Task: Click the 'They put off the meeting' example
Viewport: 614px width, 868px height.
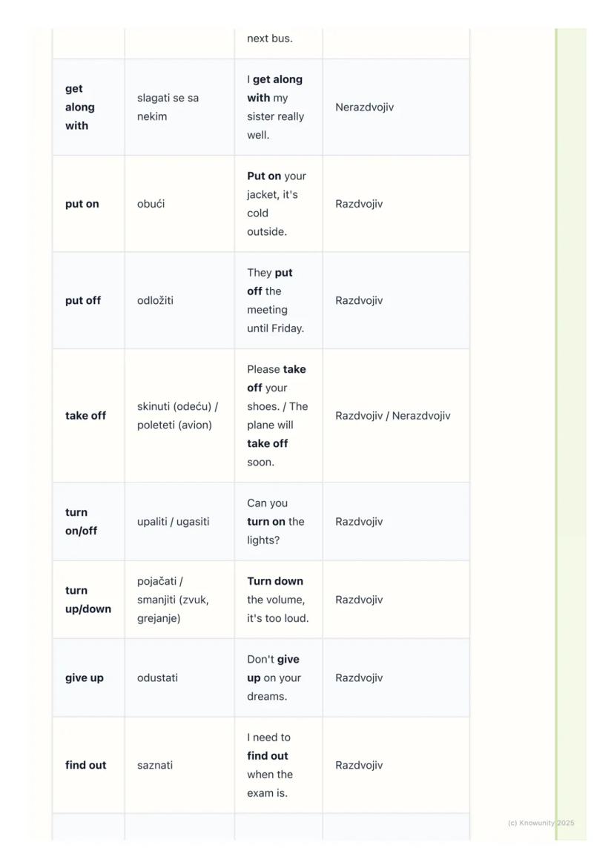Action: click(276, 301)
